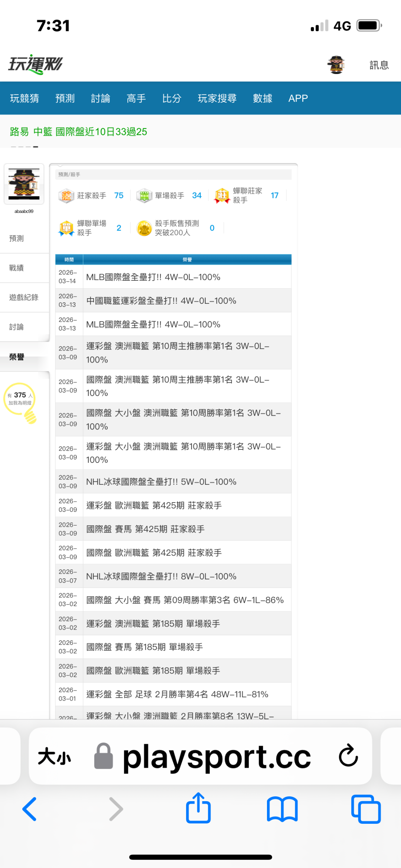Viewport: 401px width, 868px height.
Task: Tap the 榮譽 column header in the table
Action: point(187,260)
